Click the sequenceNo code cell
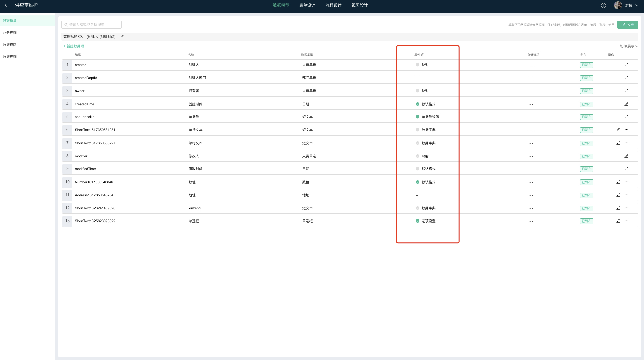 [85, 117]
